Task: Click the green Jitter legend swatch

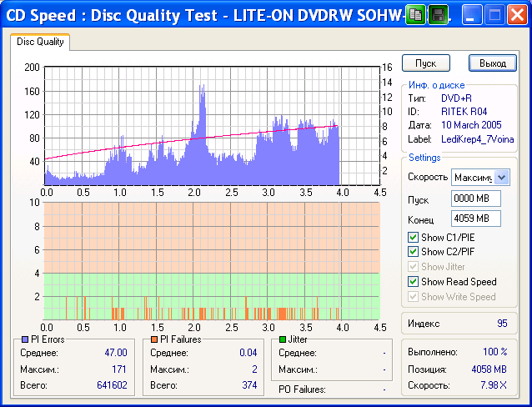Action: click(x=281, y=339)
